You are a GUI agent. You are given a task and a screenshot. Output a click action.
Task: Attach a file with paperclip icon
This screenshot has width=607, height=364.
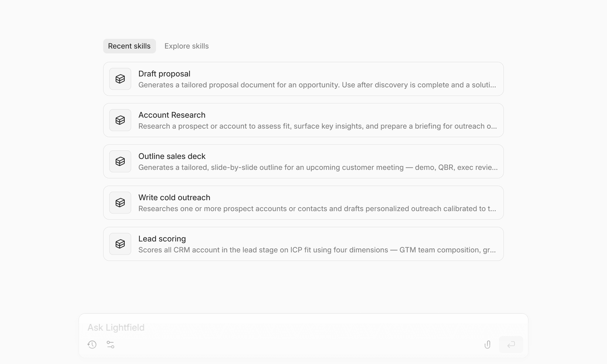coord(487,345)
